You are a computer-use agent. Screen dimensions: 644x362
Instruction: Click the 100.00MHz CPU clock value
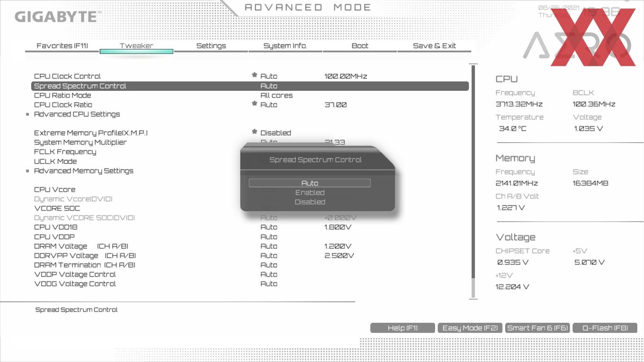(346, 76)
